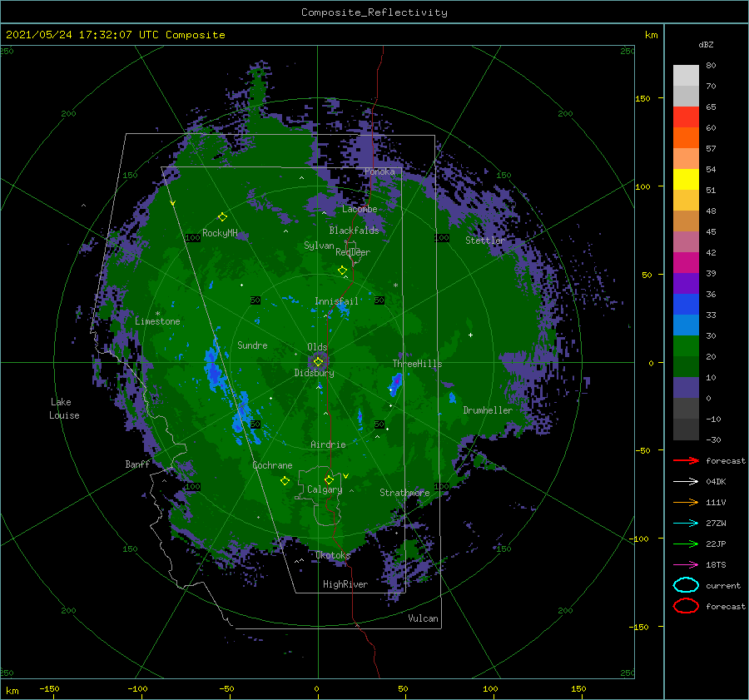The image size is (749, 700).
Task: Click the Cochrane town label
Action: (272, 465)
